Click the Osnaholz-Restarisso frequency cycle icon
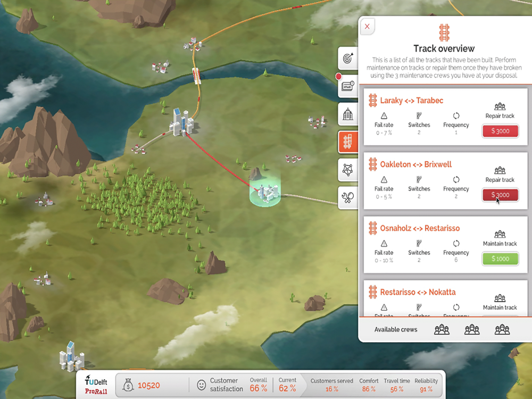 point(456,243)
